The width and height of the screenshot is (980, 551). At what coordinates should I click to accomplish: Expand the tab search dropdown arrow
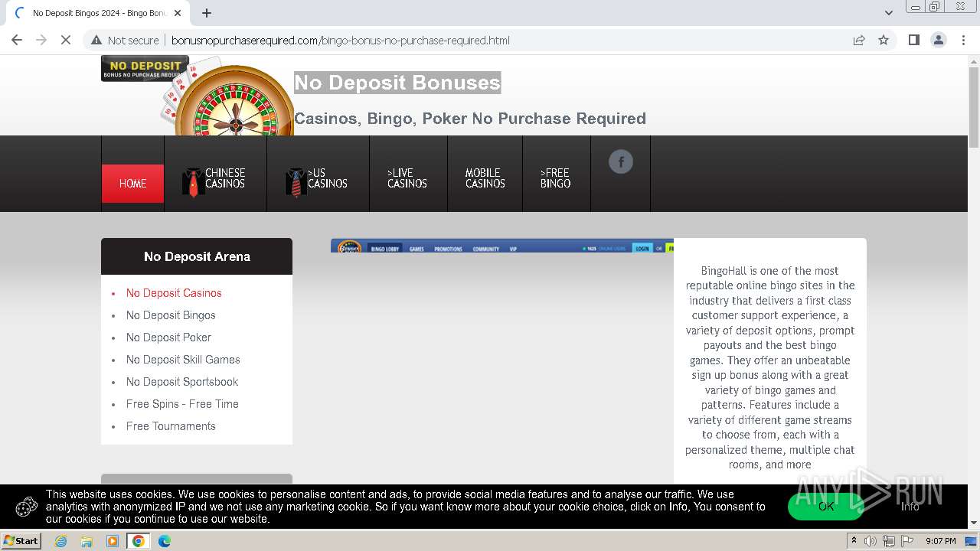(x=888, y=13)
